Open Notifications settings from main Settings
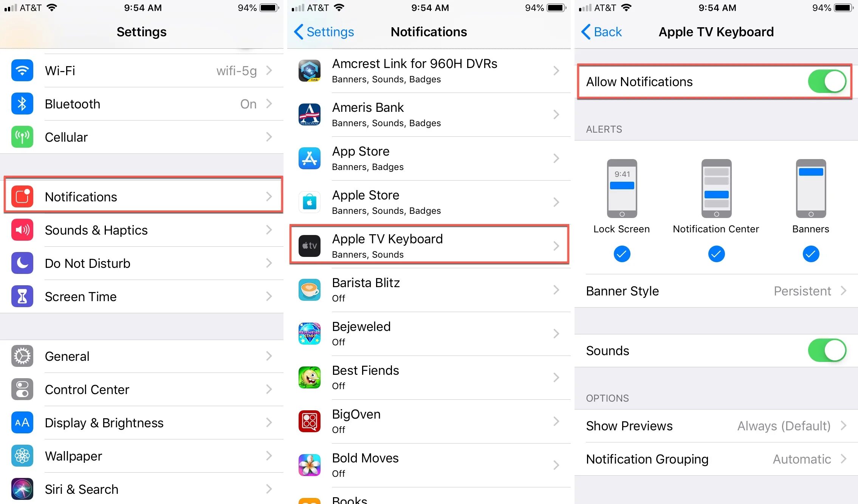 [x=141, y=196]
